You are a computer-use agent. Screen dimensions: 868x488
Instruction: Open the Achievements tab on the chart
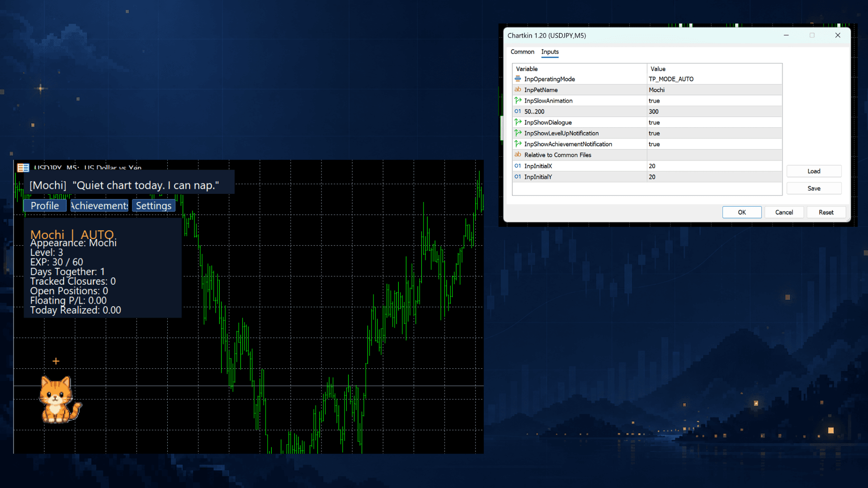tap(99, 206)
